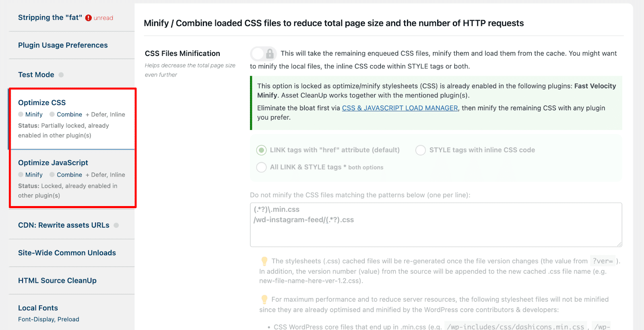Open Plugin Usage Preferences tab
644x330 pixels.
coord(63,45)
